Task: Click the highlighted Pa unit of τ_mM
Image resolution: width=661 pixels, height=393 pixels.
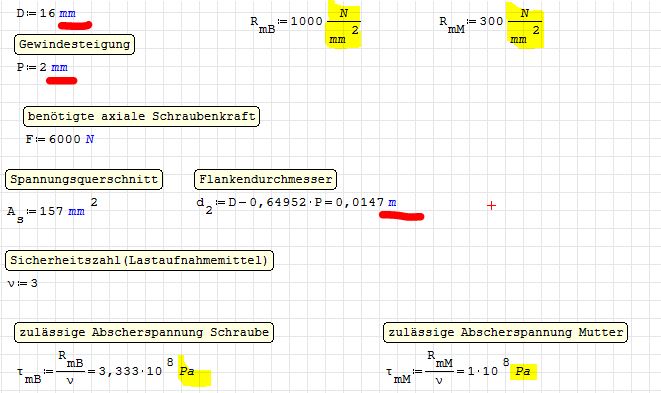Action: (523, 371)
